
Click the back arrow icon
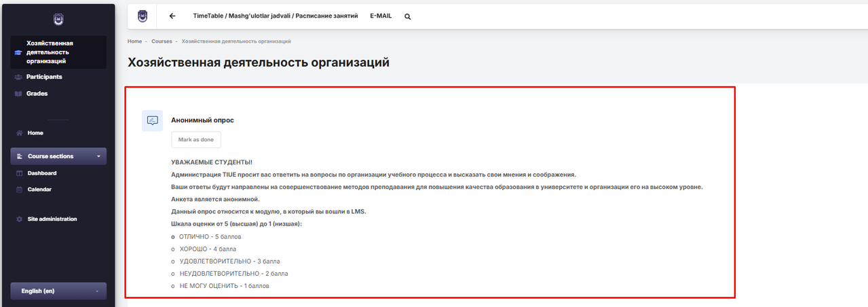[x=172, y=16]
